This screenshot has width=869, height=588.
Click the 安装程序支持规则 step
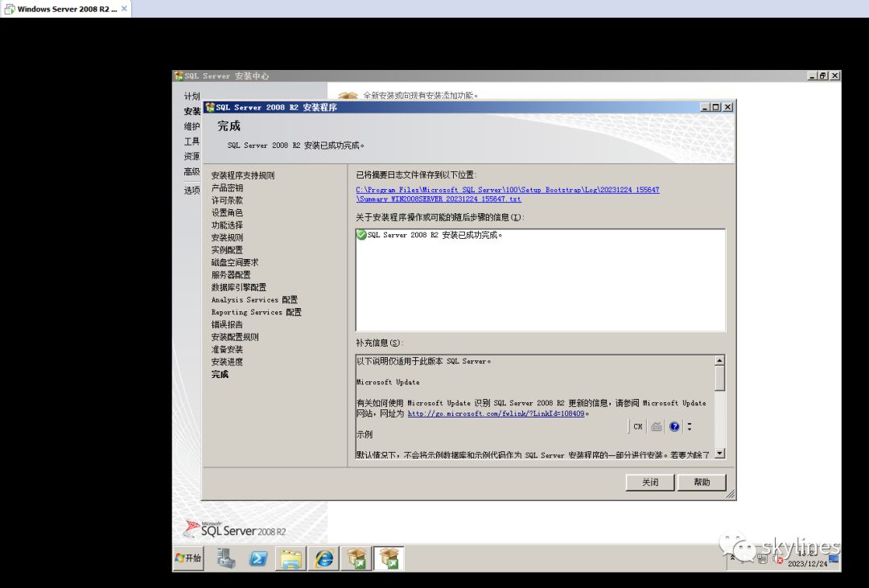[243, 175]
